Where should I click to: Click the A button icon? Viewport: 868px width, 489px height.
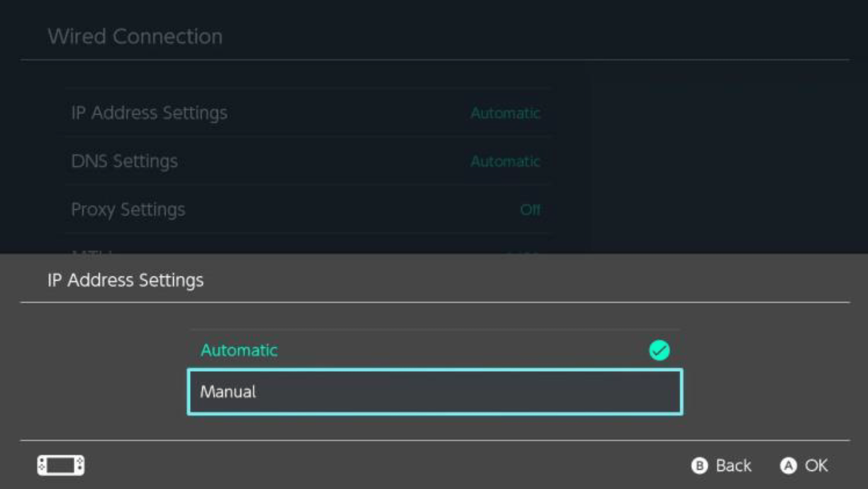point(788,465)
